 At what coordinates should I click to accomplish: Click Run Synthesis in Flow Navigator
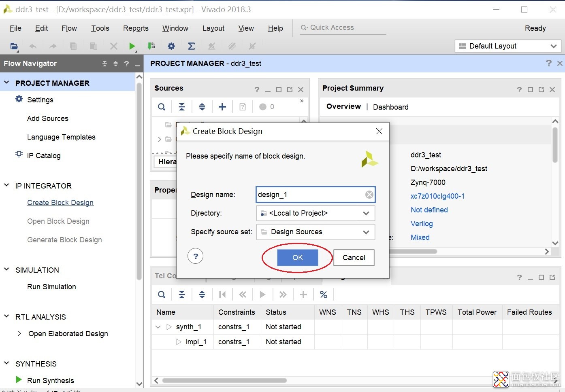(x=51, y=380)
